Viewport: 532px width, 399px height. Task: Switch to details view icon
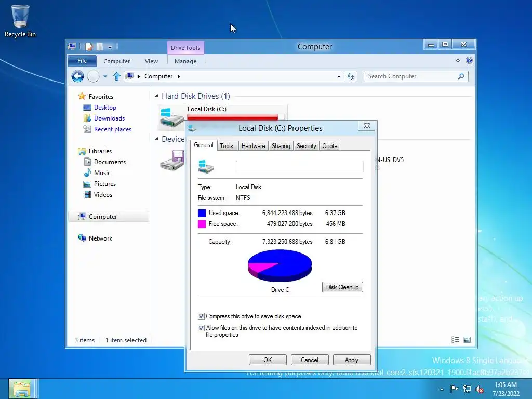coord(455,340)
